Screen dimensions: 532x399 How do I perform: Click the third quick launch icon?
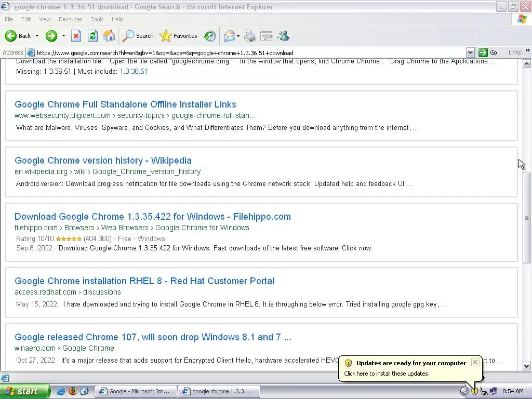tap(84, 391)
